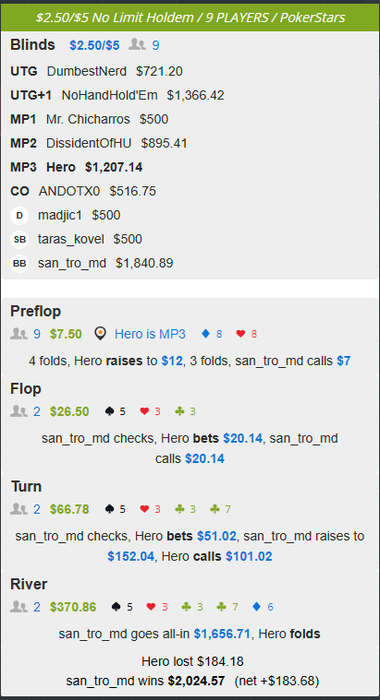The height and width of the screenshot is (700, 380).
Task: Click the players icon beside Blinds
Action: pos(137,45)
